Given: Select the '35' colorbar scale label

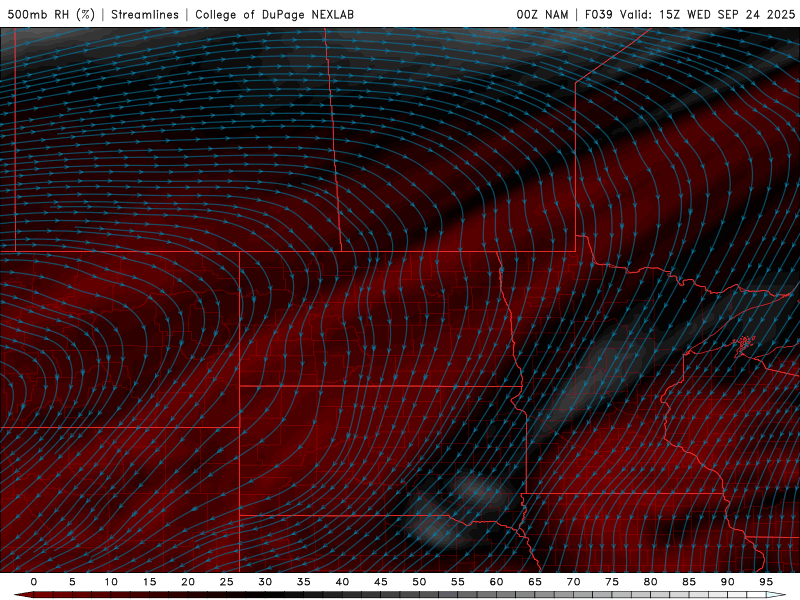Looking at the screenshot, I should click(304, 582).
